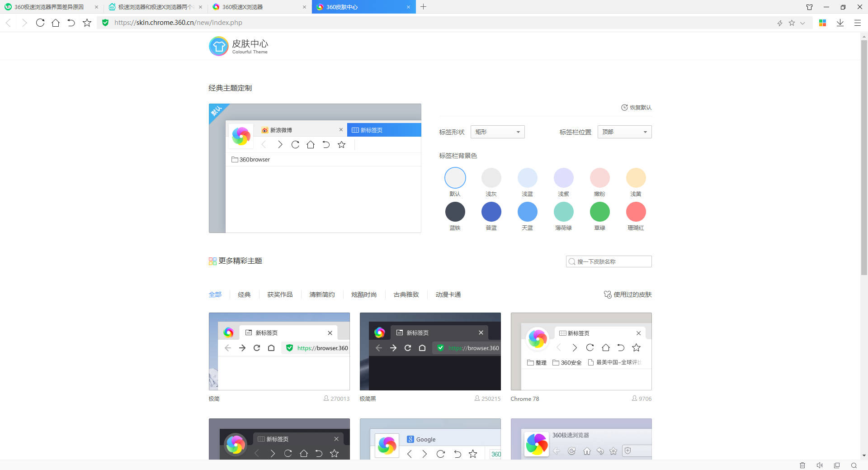Screen dimensions: 868x470
Task: Go forward with the browser forward arrow
Action: coord(24,23)
